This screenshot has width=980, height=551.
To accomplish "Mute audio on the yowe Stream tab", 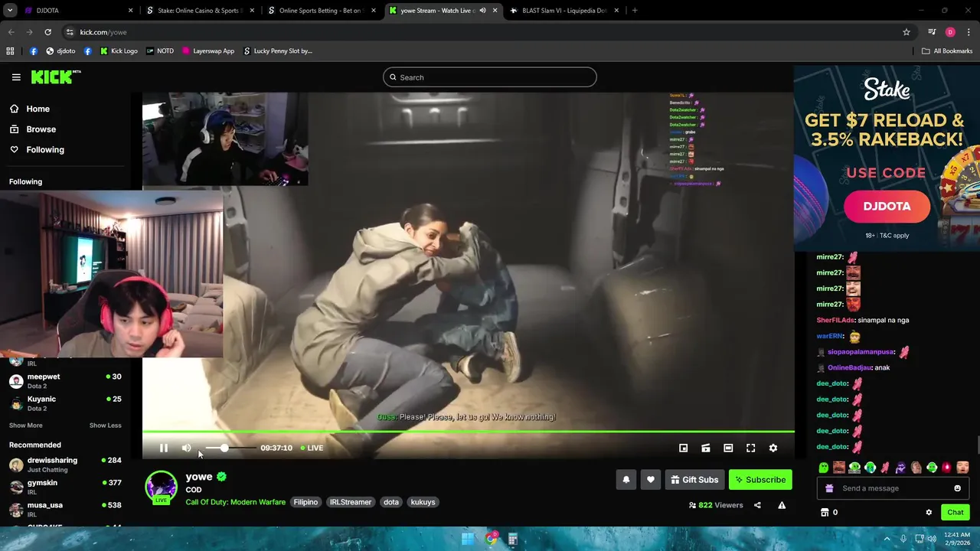I will click(x=482, y=11).
